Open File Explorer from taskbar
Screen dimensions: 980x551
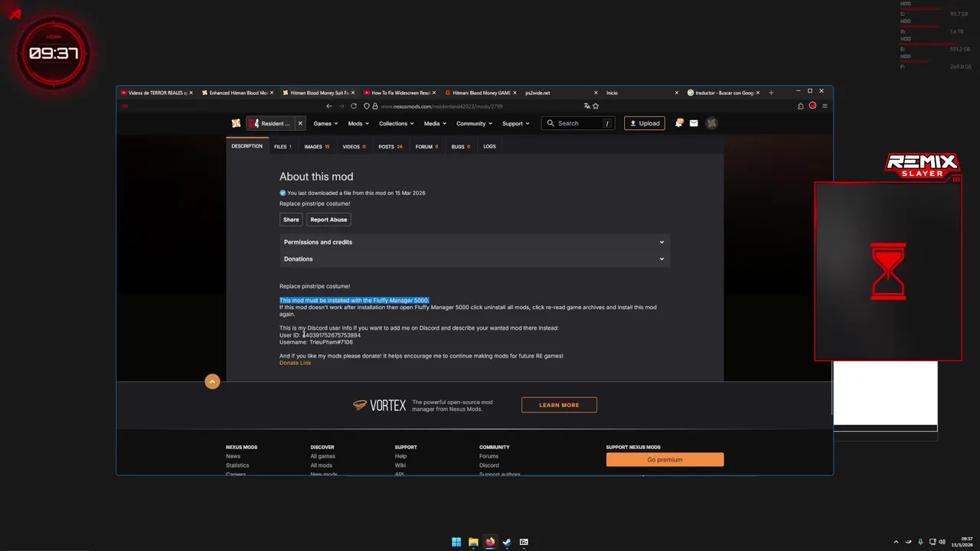pyautogui.click(x=473, y=542)
